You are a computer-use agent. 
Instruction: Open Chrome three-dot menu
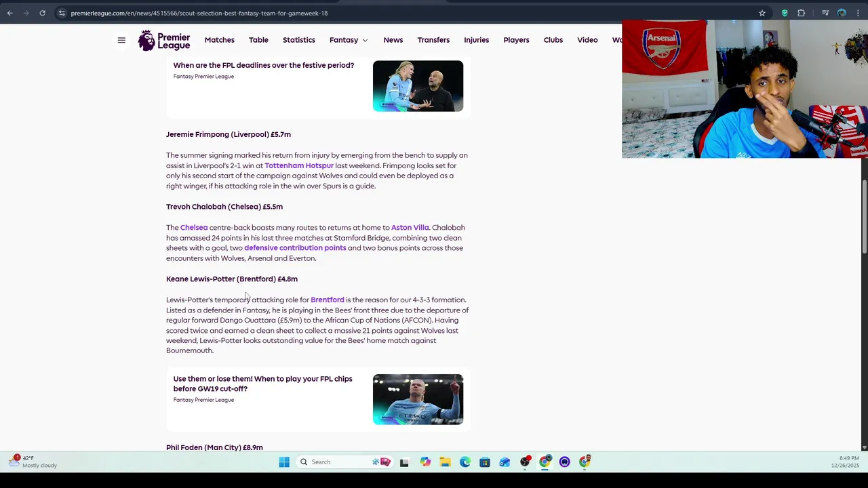coord(858,13)
